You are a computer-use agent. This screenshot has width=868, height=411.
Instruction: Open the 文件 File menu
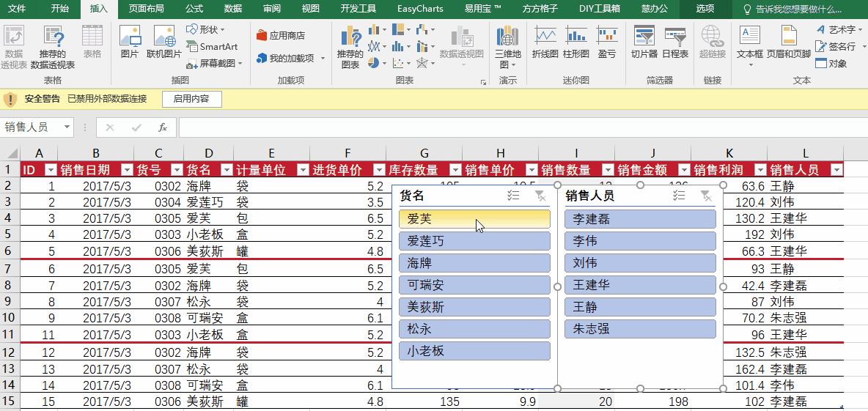point(17,9)
